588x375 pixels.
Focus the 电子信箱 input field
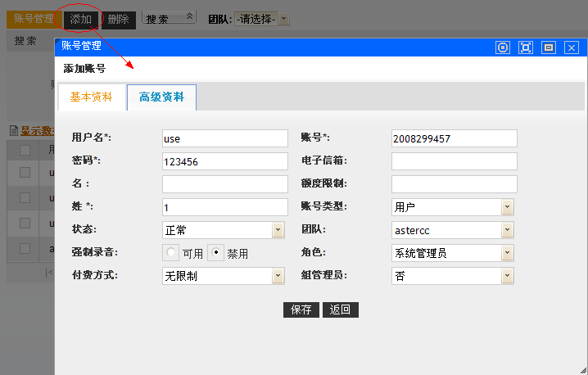pyautogui.click(x=455, y=161)
